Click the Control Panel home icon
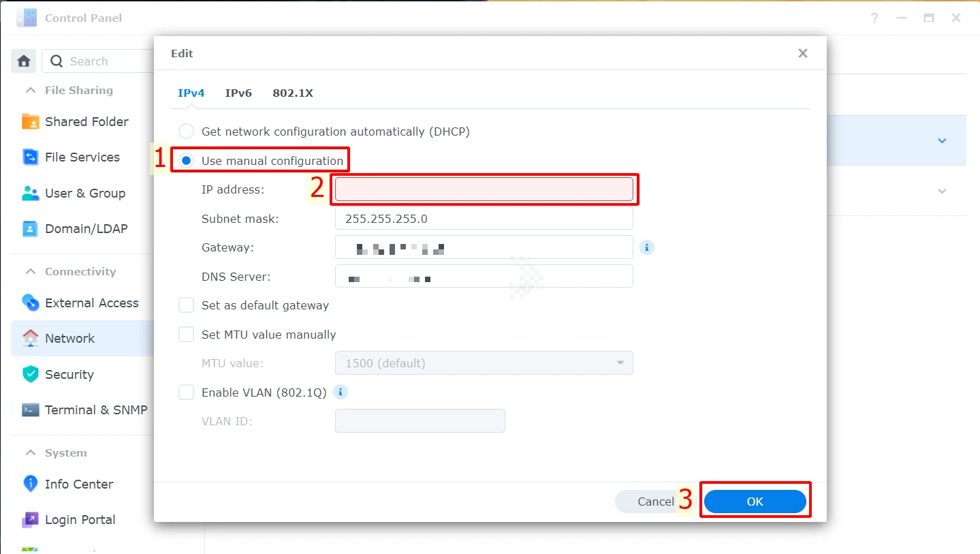980x554 pixels. pos(23,61)
